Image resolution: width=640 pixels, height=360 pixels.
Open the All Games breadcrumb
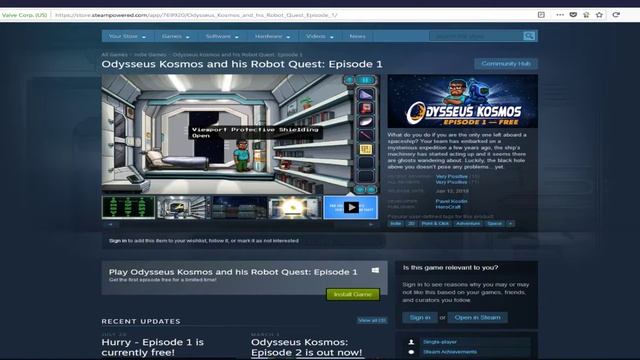(x=114, y=54)
